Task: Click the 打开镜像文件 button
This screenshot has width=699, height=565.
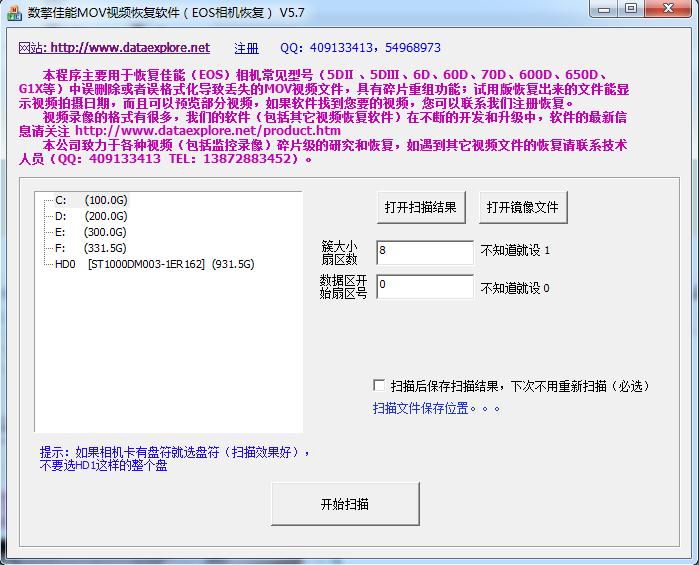Action: [523, 207]
